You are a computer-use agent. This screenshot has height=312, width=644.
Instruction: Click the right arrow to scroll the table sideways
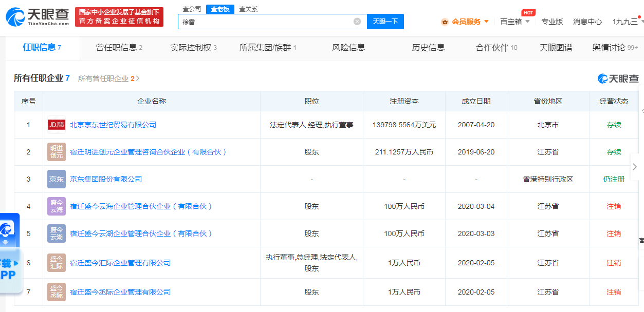pos(635,167)
